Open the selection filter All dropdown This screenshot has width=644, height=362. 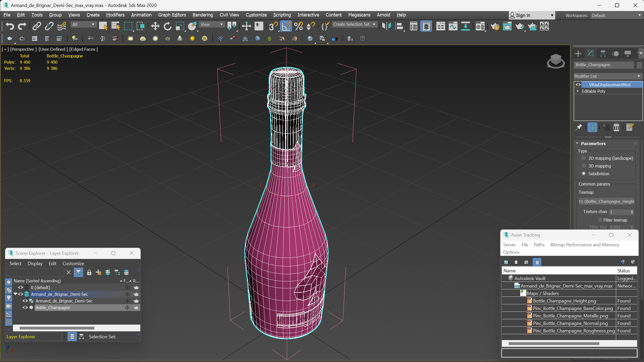83,24
